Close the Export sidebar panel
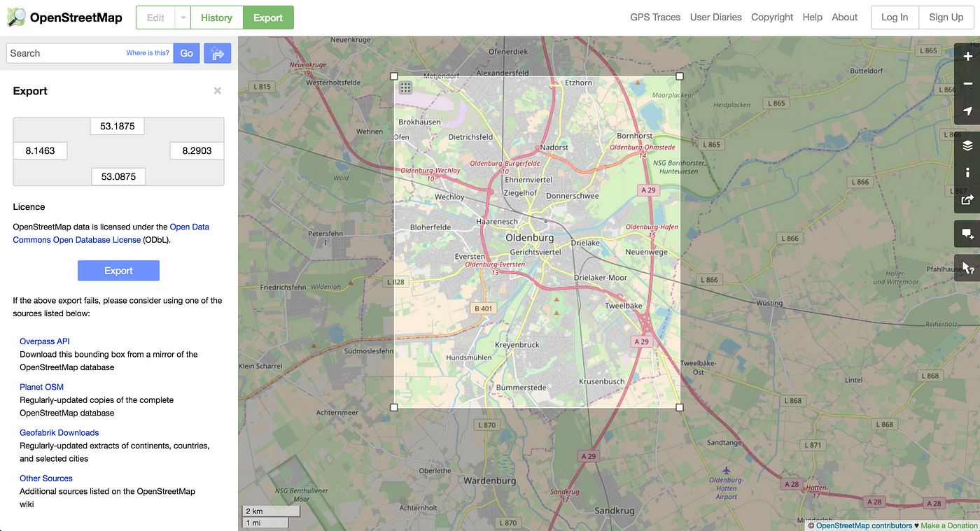 [x=218, y=91]
